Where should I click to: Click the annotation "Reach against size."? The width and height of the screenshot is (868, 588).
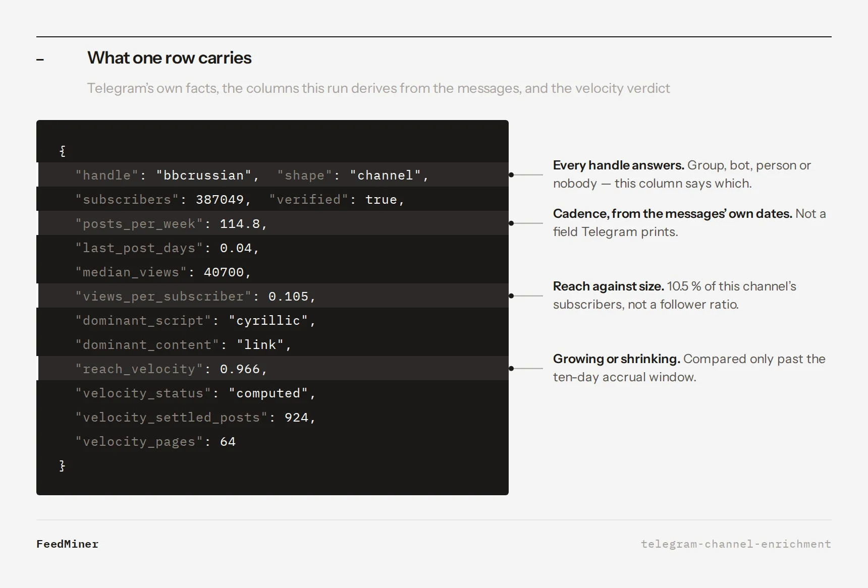point(609,286)
